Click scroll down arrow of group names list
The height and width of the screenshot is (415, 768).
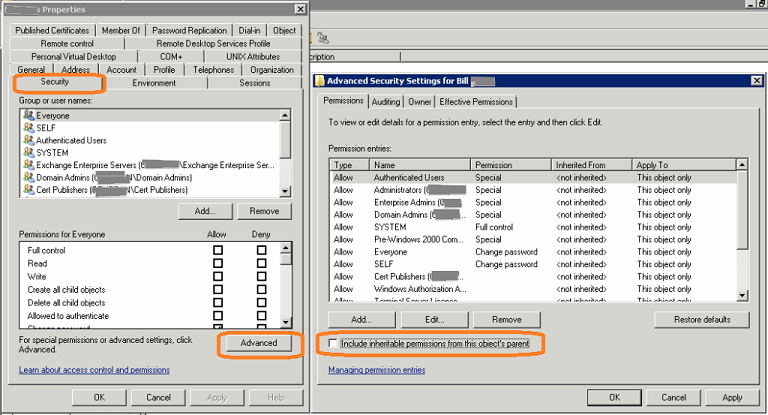pyautogui.click(x=285, y=191)
